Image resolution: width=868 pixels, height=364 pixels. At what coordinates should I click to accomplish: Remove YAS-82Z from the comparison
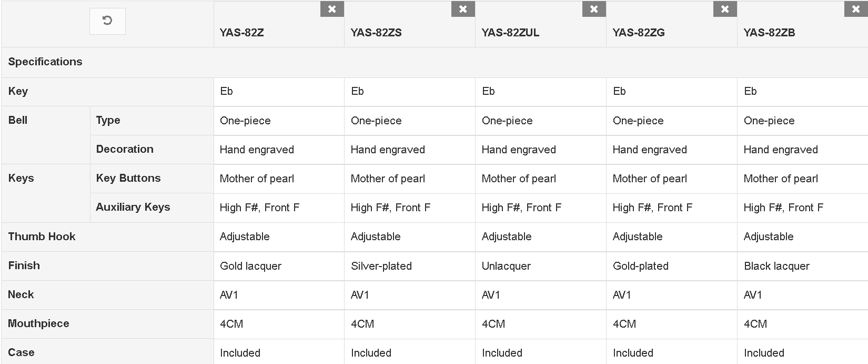pyautogui.click(x=332, y=9)
